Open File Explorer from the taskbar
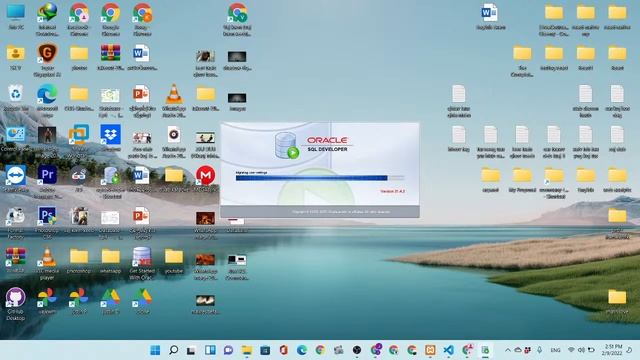640x360 pixels. click(x=247, y=350)
